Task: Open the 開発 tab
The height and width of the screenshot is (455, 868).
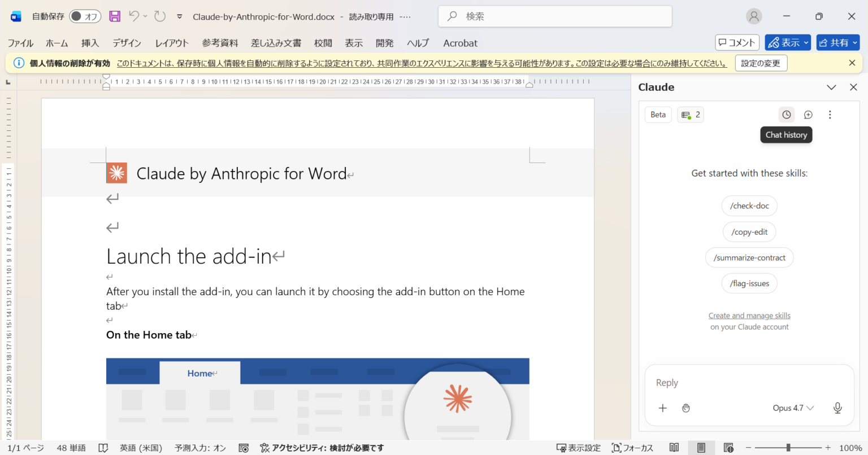Action: (384, 43)
